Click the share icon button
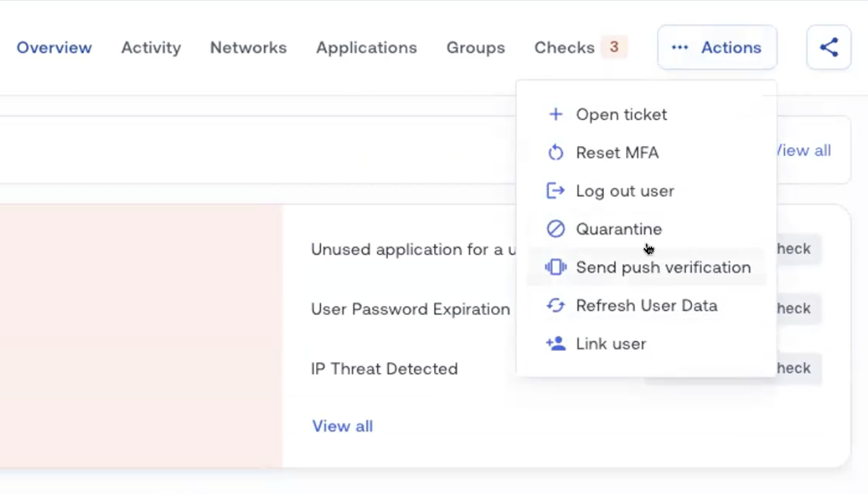 click(829, 47)
